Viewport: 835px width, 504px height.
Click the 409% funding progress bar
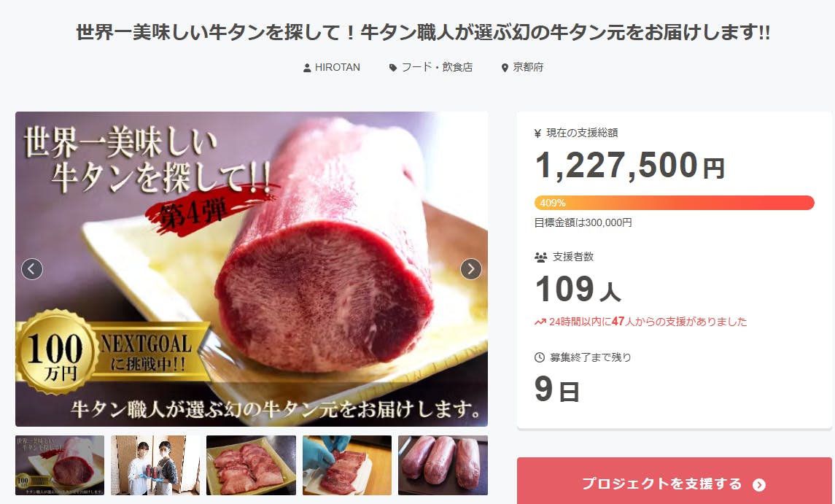pyautogui.click(x=674, y=203)
